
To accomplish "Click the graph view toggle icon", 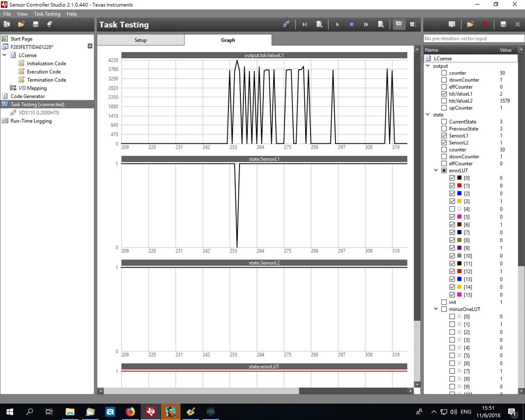I will (399, 24).
